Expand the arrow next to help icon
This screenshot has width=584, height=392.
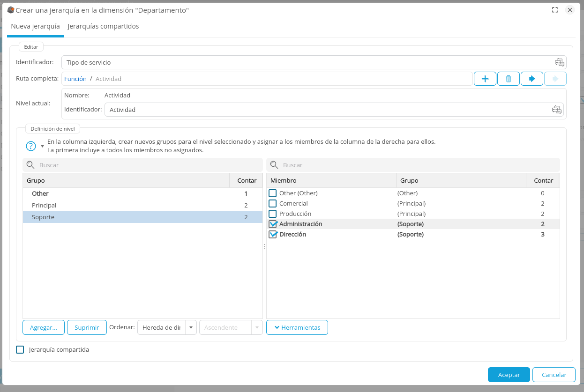(42, 146)
